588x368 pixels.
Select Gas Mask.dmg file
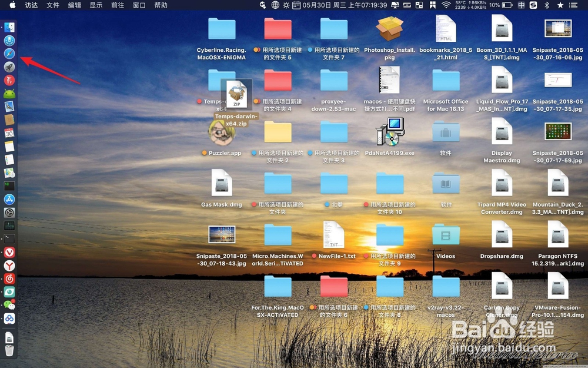222,183
